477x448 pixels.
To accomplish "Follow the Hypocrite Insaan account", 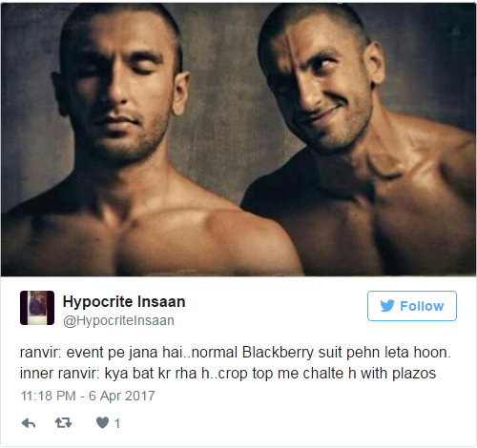I will (412, 306).
